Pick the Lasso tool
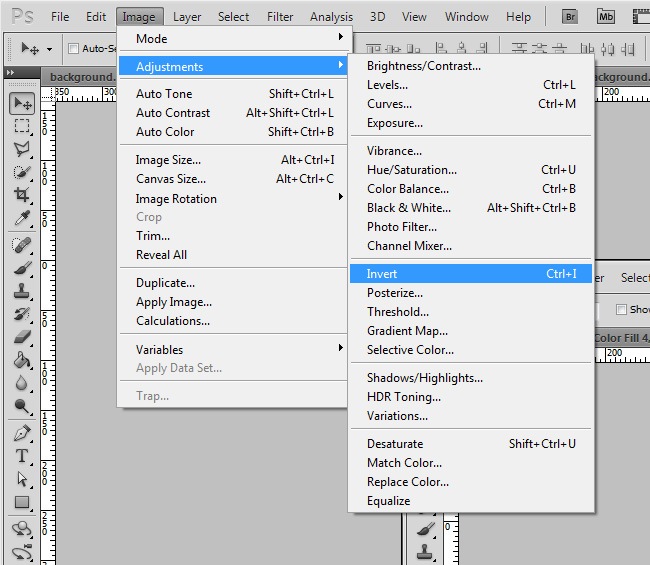Viewport: 650px width, 565px height. (22, 149)
